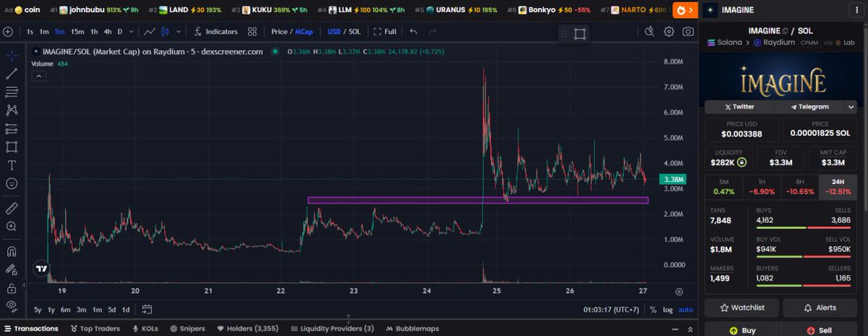Select the rectangle shape tool in sidebar

click(12, 146)
